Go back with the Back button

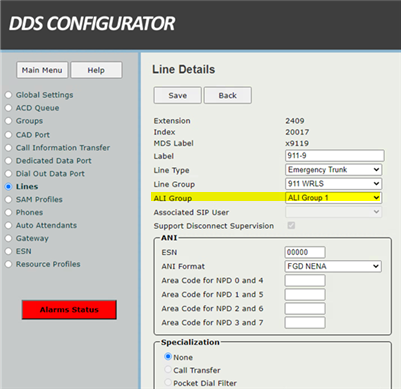tap(228, 95)
